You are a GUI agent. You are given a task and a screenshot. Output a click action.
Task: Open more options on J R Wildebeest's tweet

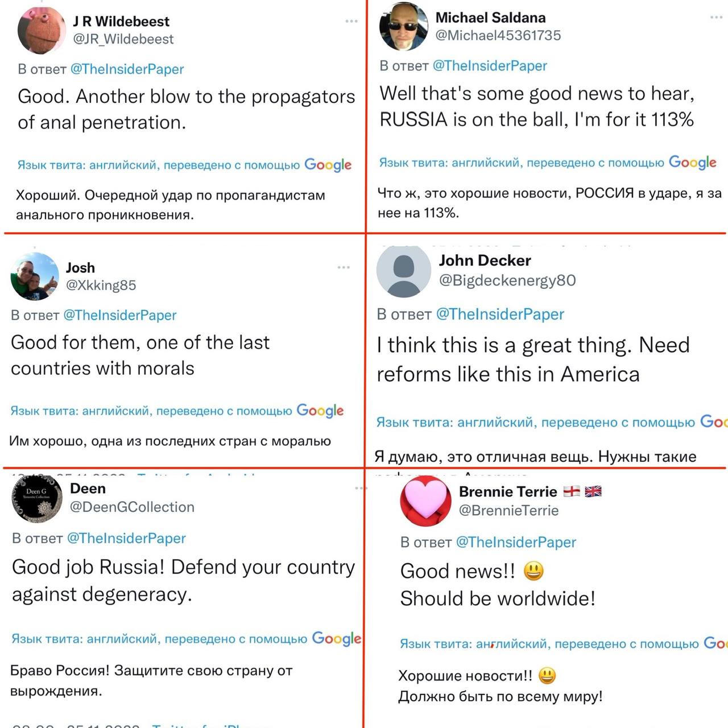[x=351, y=22]
